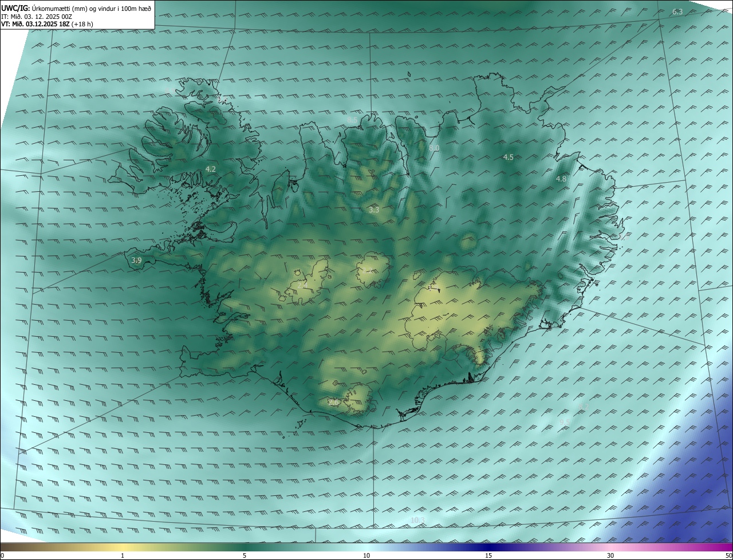Click the legend tick label 0
The height and width of the screenshot is (560, 733).
tap(2, 555)
